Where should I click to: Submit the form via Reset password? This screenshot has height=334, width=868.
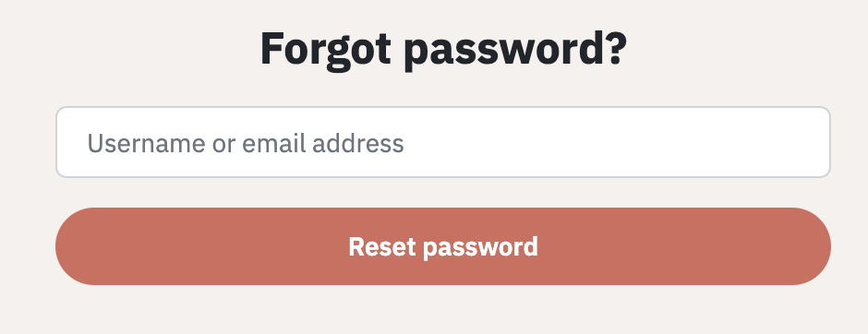443,246
